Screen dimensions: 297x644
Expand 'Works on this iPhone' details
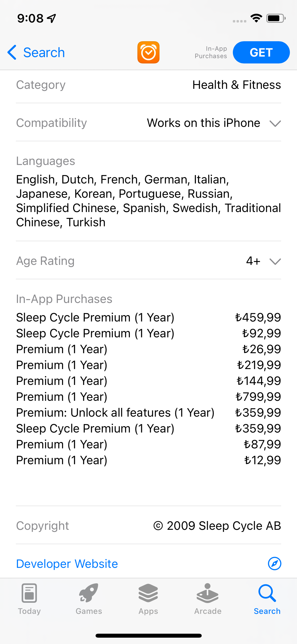[x=204, y=123]
